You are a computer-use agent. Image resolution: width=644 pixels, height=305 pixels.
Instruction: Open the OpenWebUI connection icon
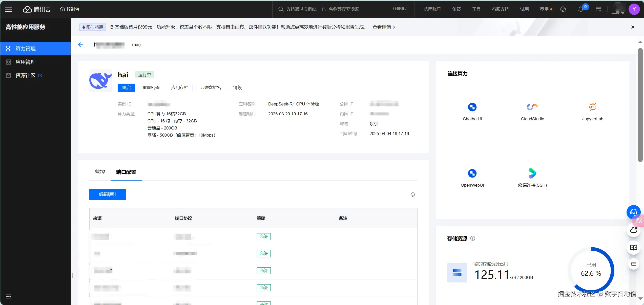pos(472,173)
